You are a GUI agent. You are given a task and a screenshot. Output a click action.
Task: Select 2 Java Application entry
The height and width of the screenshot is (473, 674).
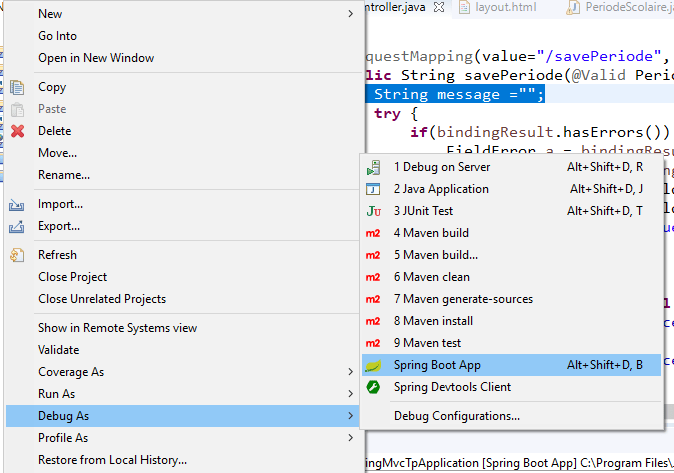coord(512,189)
